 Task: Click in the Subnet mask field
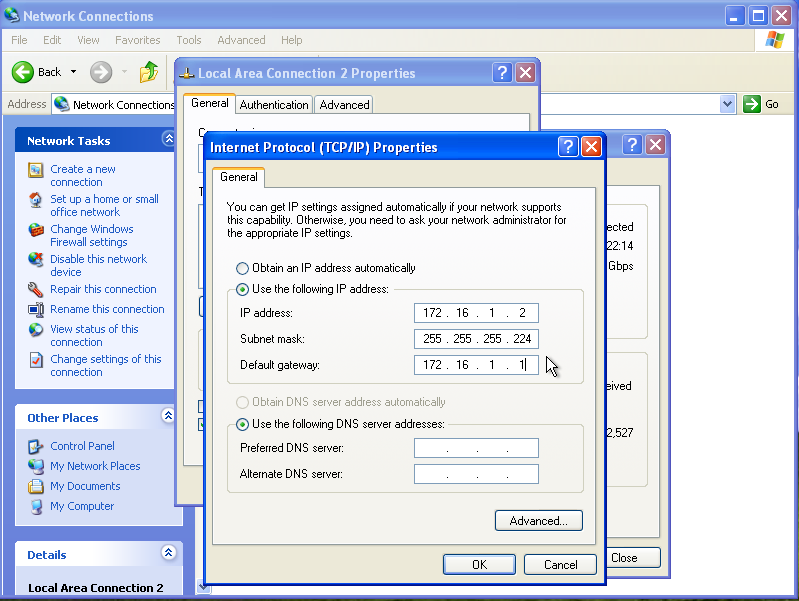476,338
